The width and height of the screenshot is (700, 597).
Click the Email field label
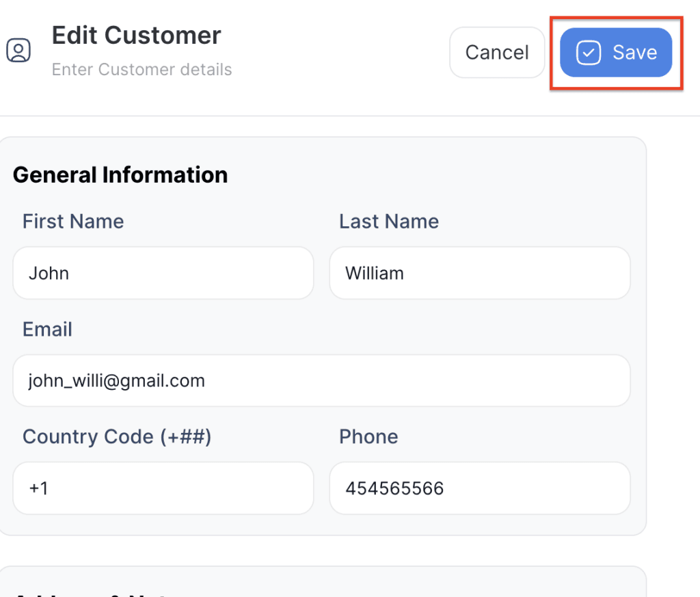click(47, 330)
